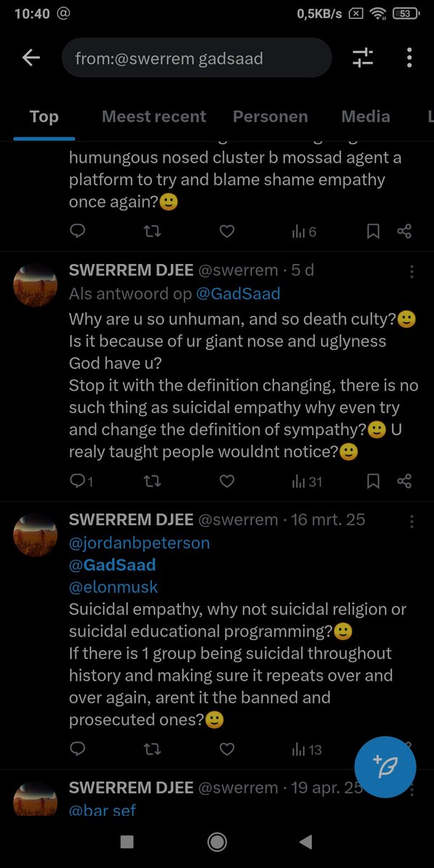
Task: Share the 5 d reply to @GadSaad
Action: point(404,481)
